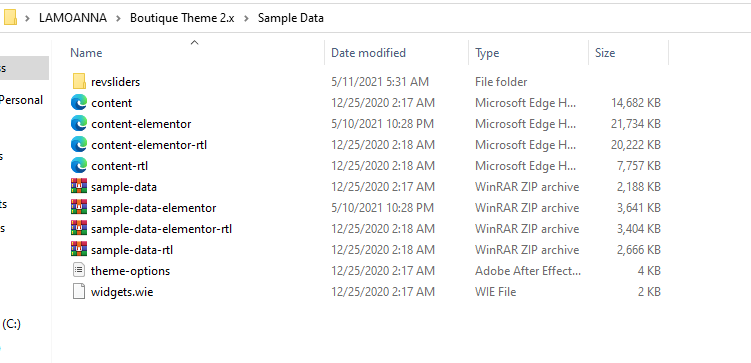Select the theme-options document icon
The height and width of the screenshot is (363, 751).
point(79,270)
